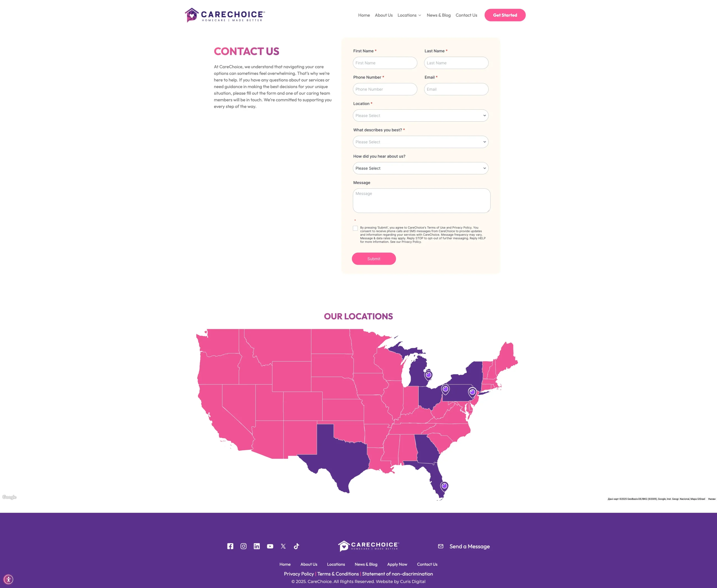Check the Submit consent agreement checkbox
717x588 pixels.
355,228
